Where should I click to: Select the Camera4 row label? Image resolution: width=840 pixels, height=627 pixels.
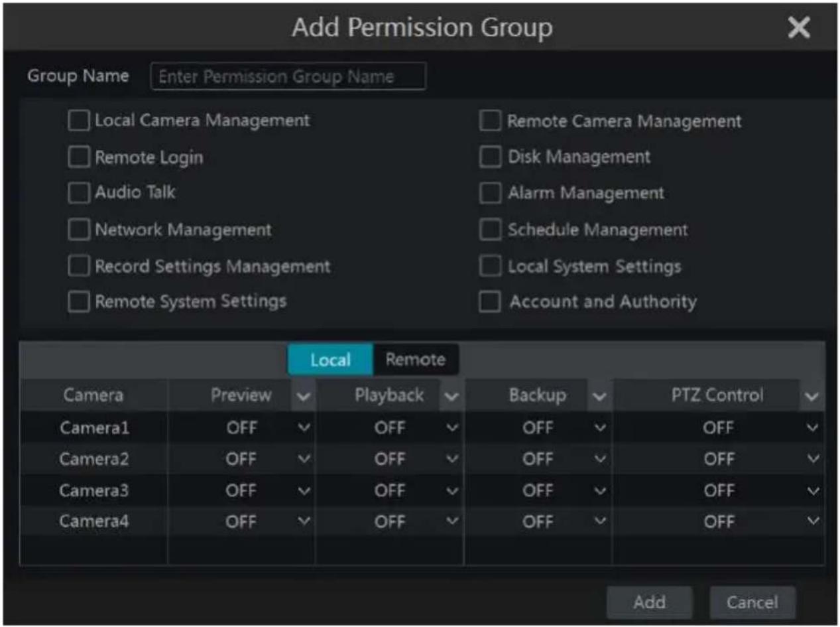[x=93, y=522]
